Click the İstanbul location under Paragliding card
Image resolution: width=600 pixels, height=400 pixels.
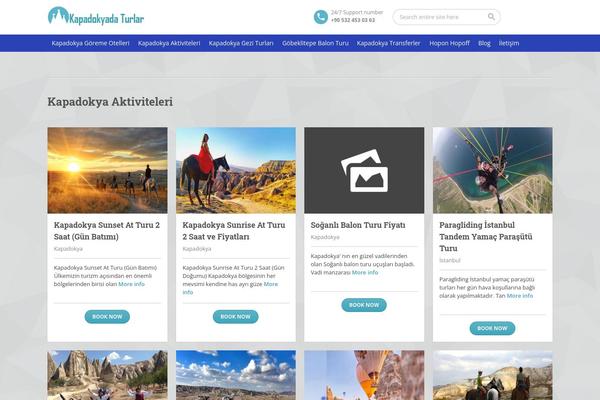[450, 261]
